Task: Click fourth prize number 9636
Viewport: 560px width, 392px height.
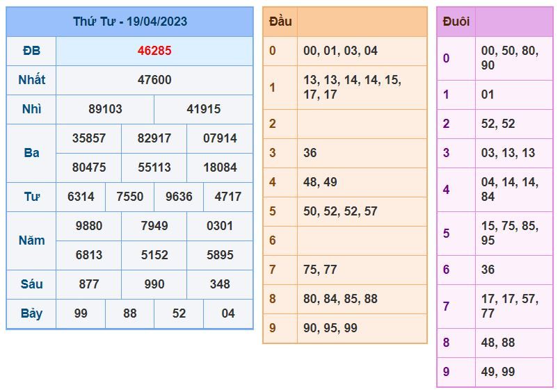Action: (x=179, y=197)
